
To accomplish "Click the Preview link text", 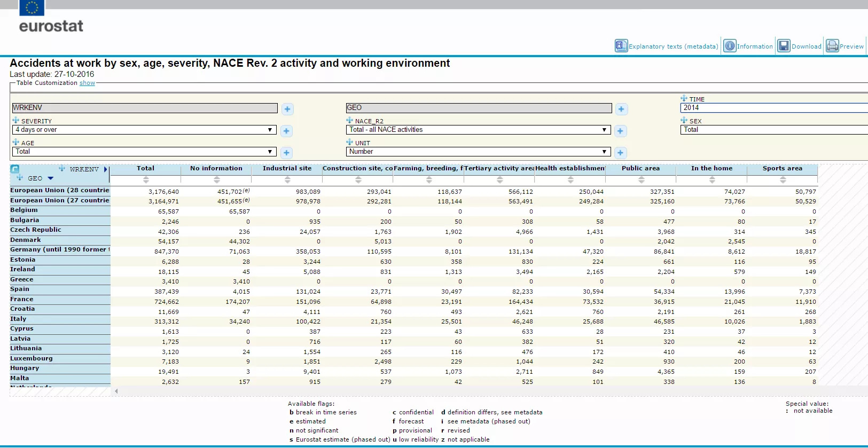I will point(851,46).
